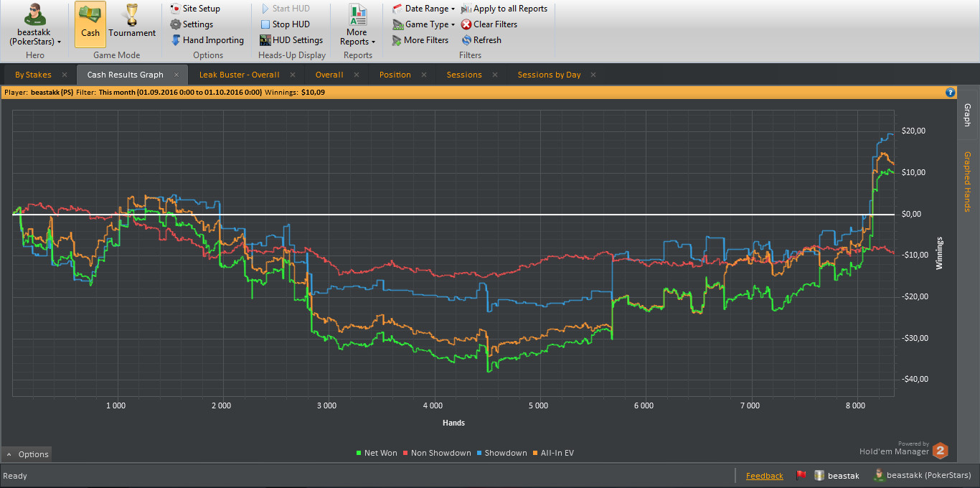Open HUD Settings
This screenshot has width=980, height=488.
[291, 40]
